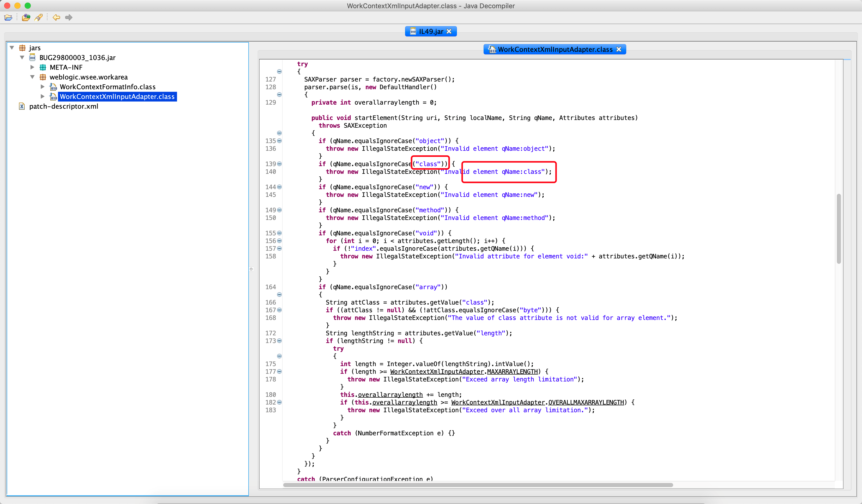This screenshot has height=504, width=862.
Task: Click the WorkContextFormatInfo.class file icon
Action: tap(53, 87)
